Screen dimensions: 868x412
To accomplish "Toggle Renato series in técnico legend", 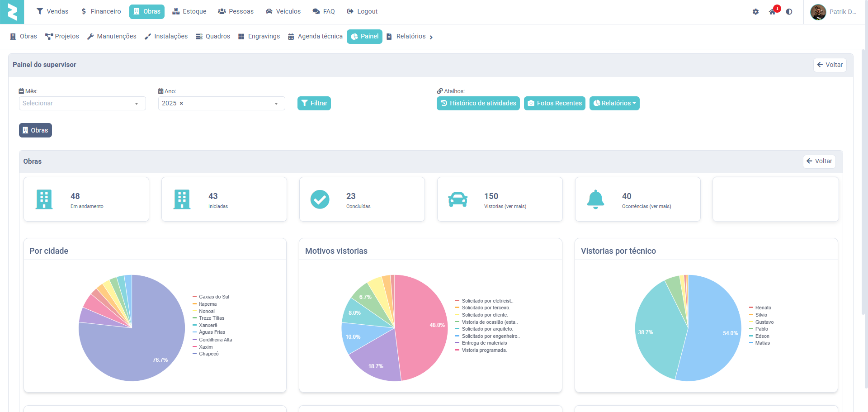I will (763, 308).
